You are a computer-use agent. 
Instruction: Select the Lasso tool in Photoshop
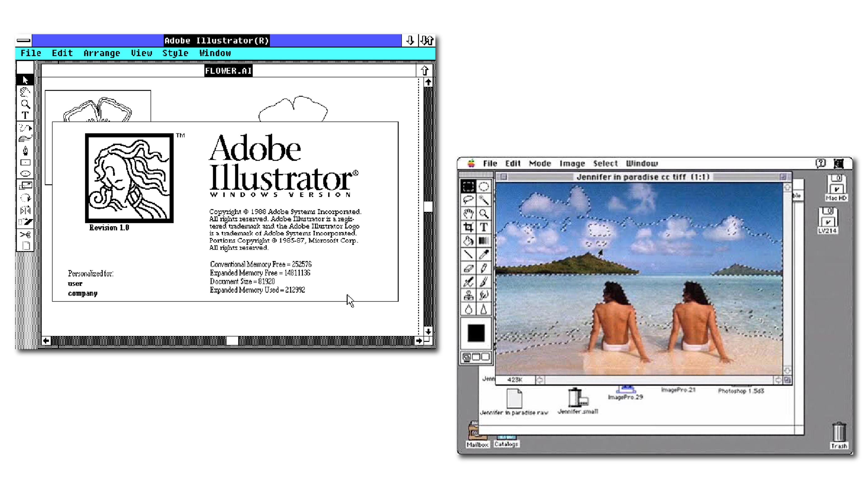468,200
